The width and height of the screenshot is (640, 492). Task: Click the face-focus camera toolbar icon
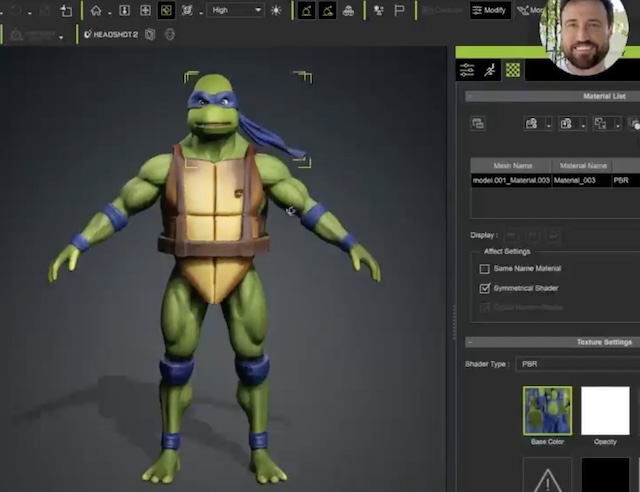pyautogui.click(x=187, y=10)
